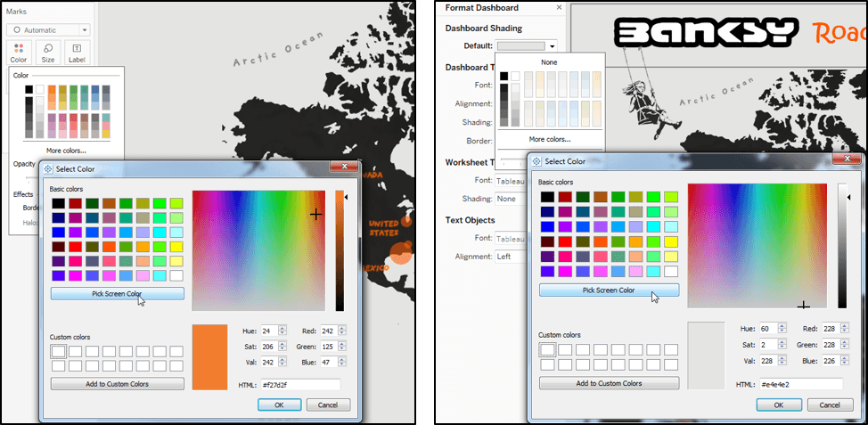Screen dimensions: 868x425
Task: Open the Label button on the Marks card
Action: (77, 53)
